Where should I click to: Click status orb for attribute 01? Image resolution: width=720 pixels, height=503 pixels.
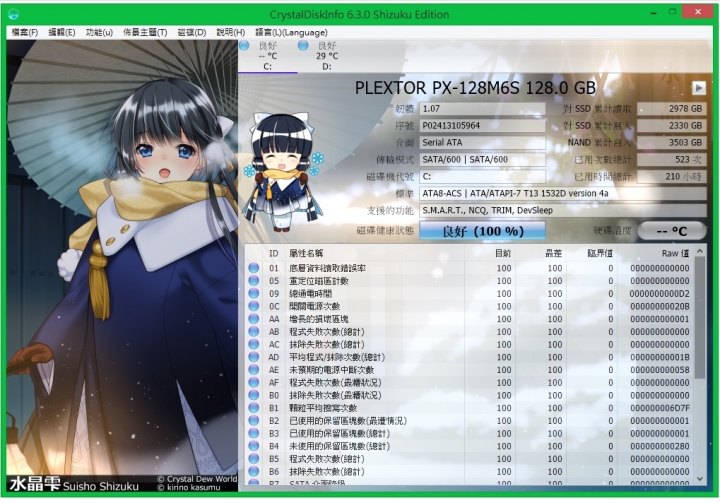click(x=253, y=268)
